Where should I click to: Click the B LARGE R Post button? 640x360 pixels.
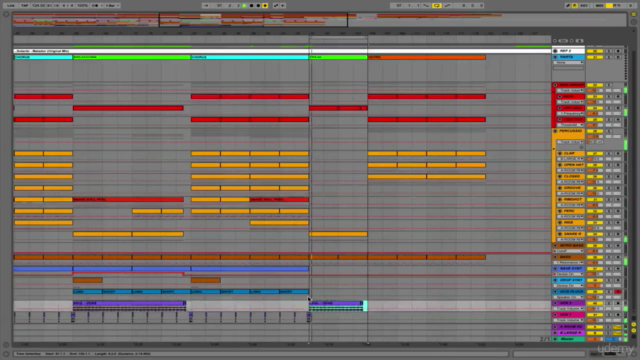618,333
